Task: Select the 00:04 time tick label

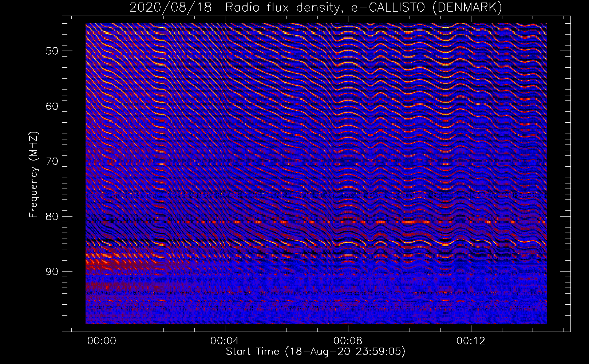Action: coord(225,341)
